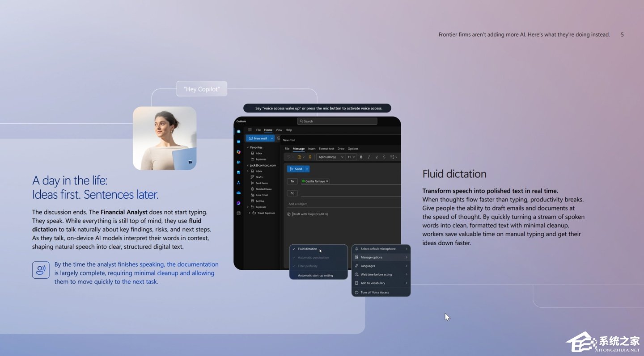Click Turn off Voice Access

[x=381, y=292]
